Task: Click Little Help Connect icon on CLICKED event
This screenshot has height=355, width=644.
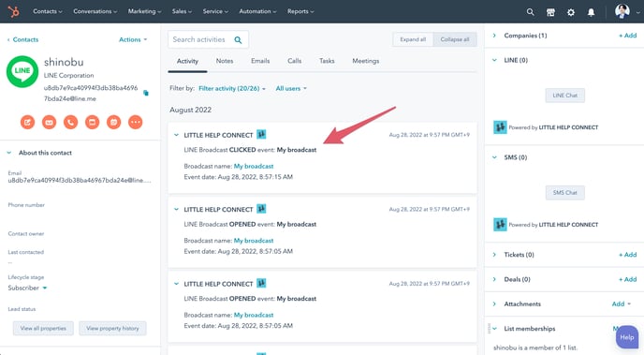Action: [261, 134]
